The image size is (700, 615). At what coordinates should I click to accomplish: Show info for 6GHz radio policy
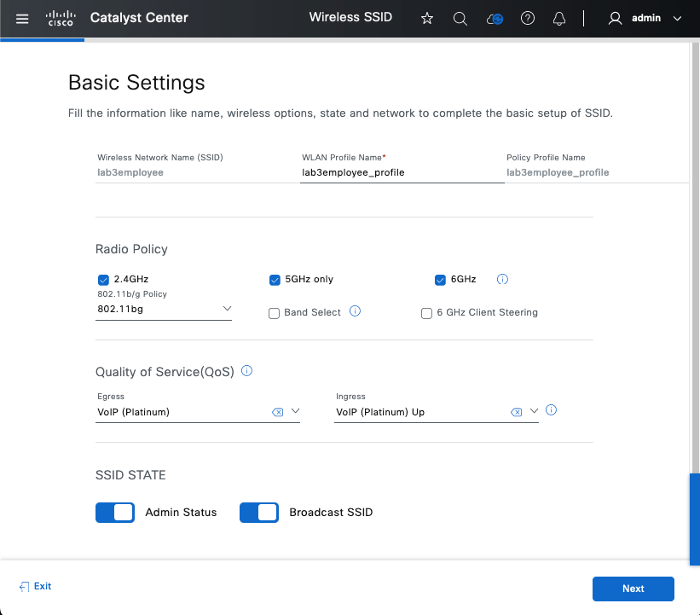click(503, 279)
